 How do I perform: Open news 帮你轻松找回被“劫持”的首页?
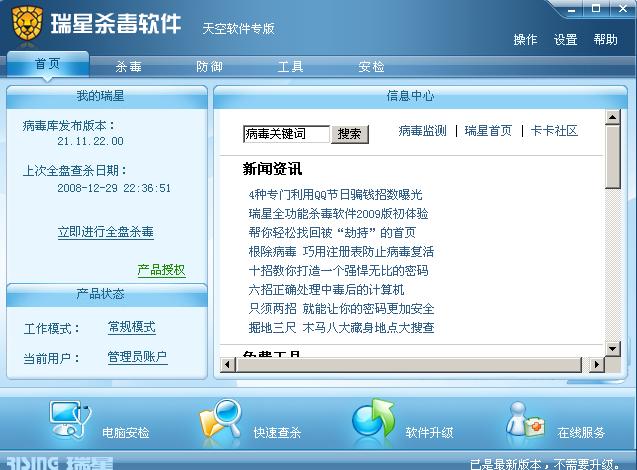point(332,233)
